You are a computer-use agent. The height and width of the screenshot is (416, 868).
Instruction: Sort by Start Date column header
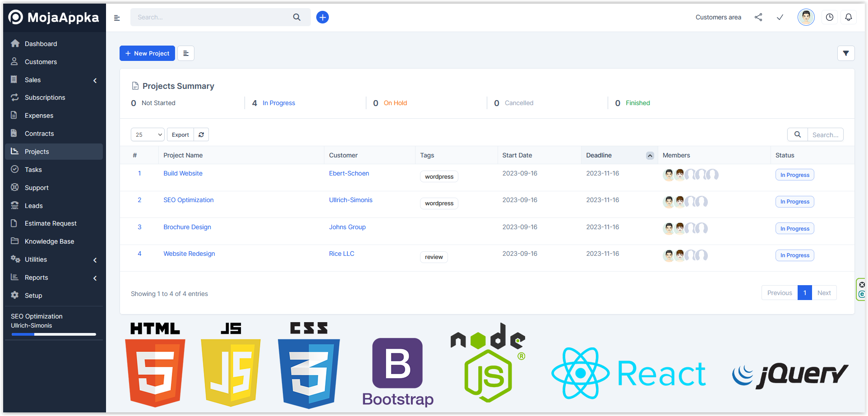coord(517,155)
